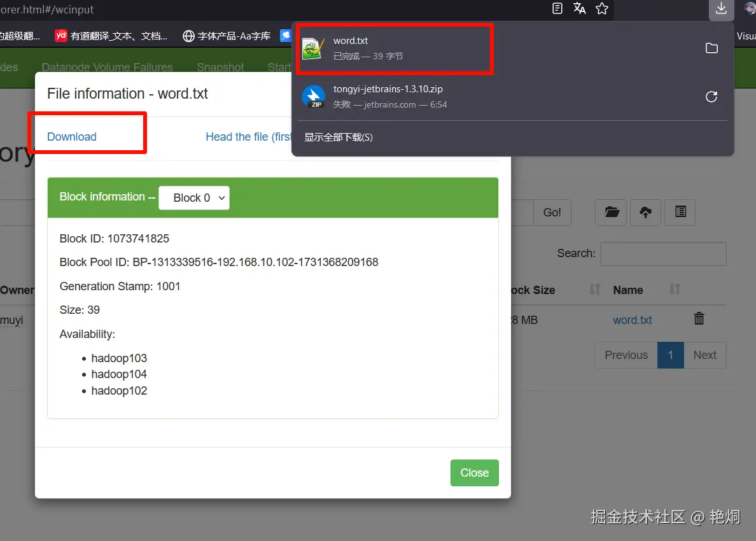Open 字体产品-Aa字库 bookmark
The image size is (756, 541).
coord(227,36)
